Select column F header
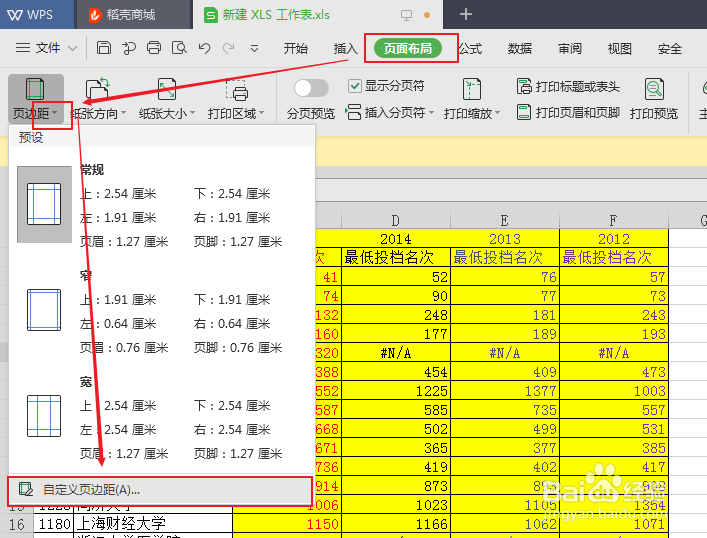This screenshot has width=707, height=538. (614, 220)
